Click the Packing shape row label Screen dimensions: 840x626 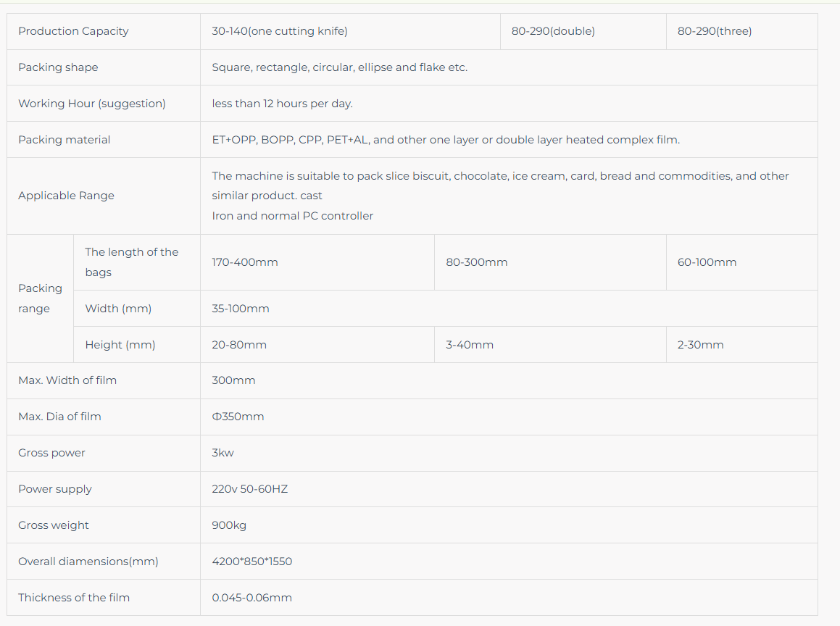click(x=58, y=67)
